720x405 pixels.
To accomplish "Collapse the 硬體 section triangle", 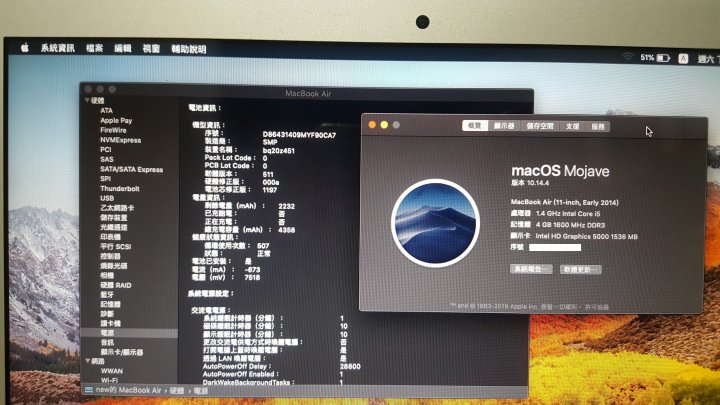I will pyautogui.click(x=87, y=101).
